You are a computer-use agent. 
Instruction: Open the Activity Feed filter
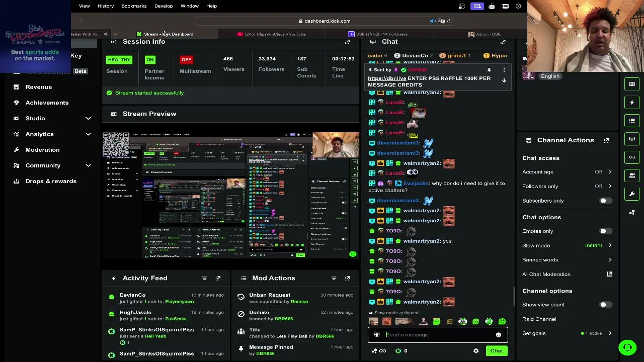tap(204, 278)
